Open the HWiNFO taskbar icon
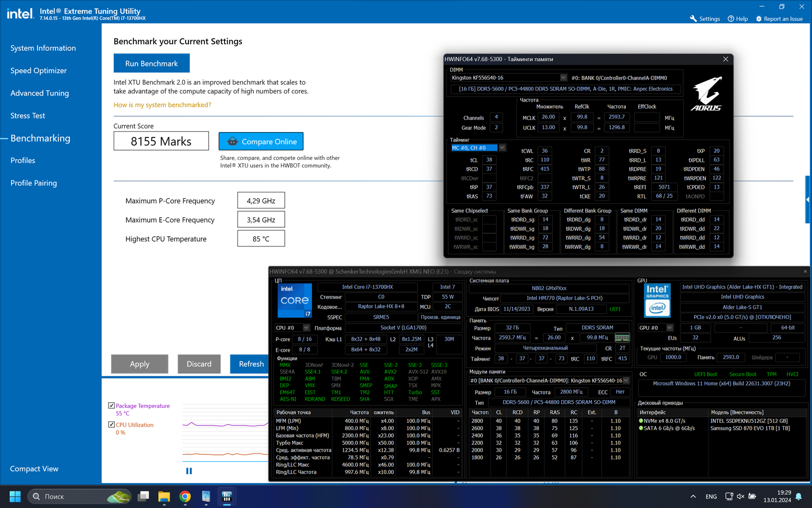This screenshot has width=812, height=508. (206, 496)
